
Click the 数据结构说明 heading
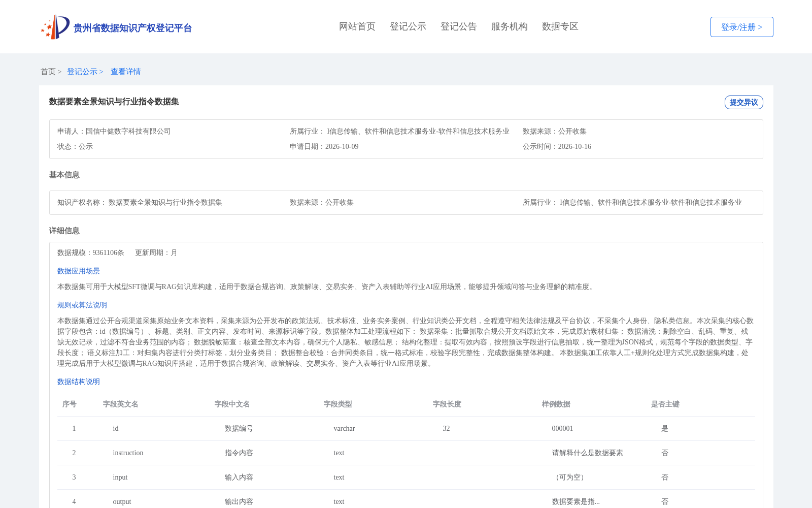pos(79,382)
